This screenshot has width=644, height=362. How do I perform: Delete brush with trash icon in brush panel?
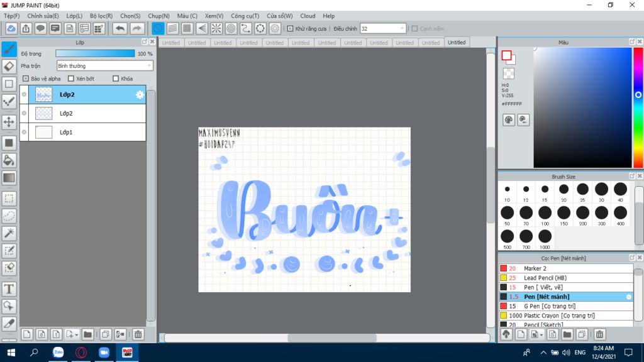click(599, 334)
